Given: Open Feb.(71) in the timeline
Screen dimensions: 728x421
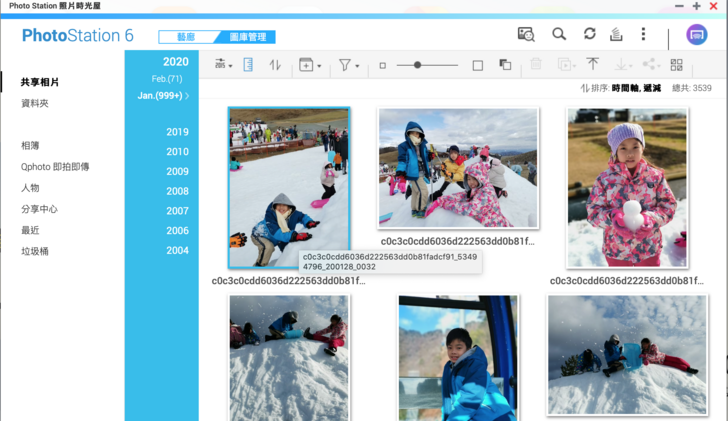Looking at the screenshot, I should (x=166, y=78).
